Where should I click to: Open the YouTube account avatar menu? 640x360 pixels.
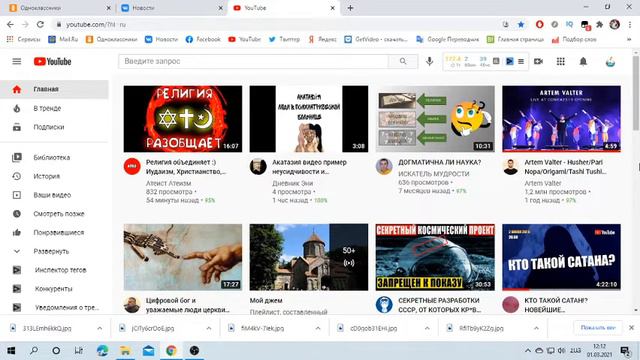tap(610, 62)
